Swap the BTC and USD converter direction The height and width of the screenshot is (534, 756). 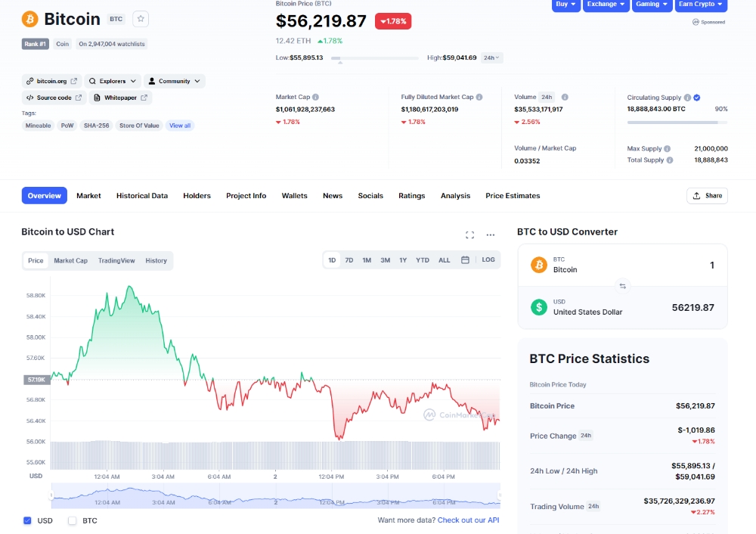[622, 286]
